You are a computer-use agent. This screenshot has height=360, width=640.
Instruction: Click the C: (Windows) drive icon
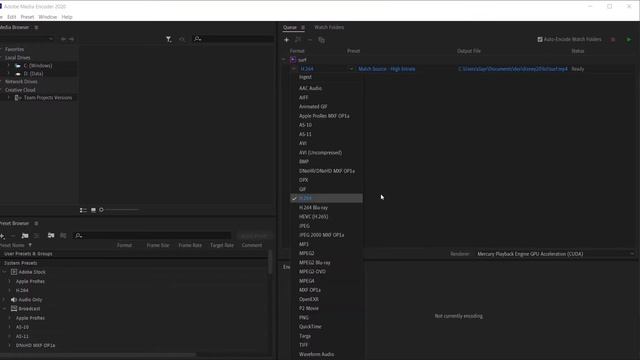coord(18,66)
